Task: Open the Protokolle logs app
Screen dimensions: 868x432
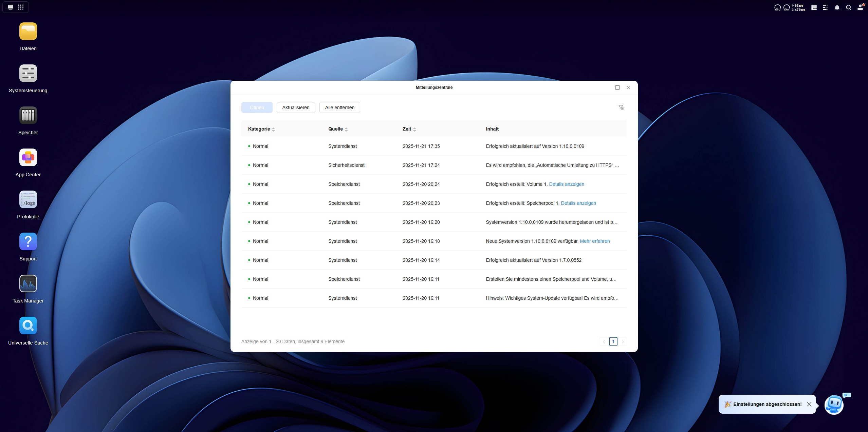Action: click(28, 199)
